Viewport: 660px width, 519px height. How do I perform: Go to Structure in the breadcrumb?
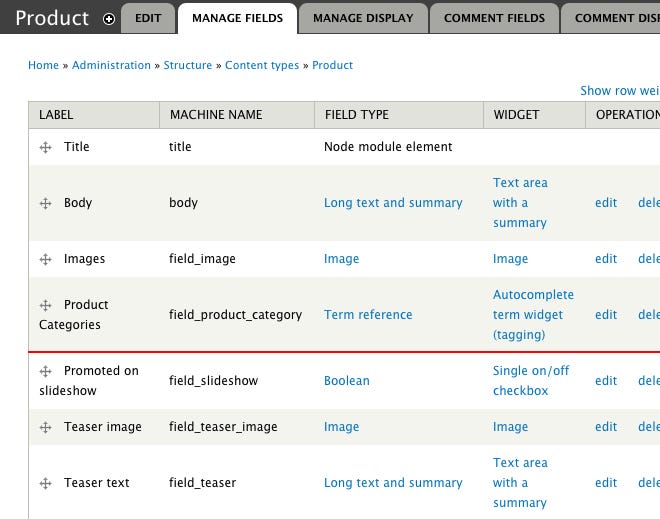[188, 65]
